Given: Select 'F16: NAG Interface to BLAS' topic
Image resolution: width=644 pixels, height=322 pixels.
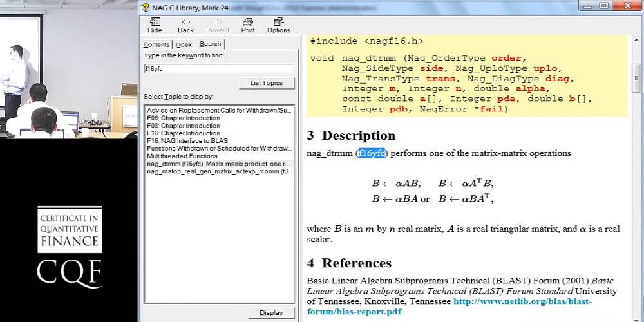Looking at the screenshot, I should click(x=187, y=141).
